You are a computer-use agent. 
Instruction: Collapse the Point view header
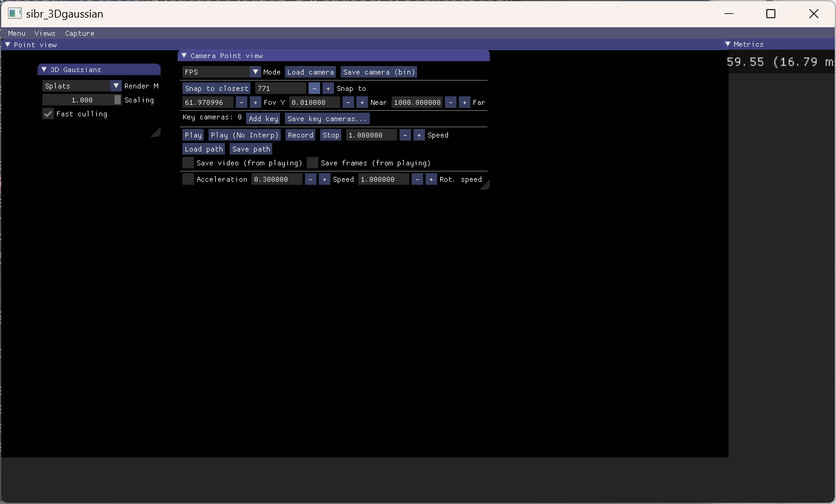8,44
